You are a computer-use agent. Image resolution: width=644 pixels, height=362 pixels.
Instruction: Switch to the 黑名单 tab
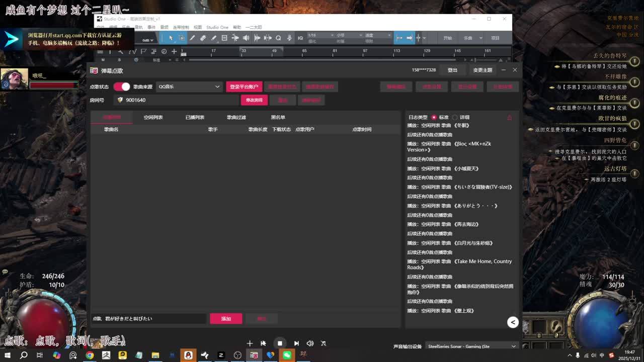pyautogui.click(x=278, y=117)
